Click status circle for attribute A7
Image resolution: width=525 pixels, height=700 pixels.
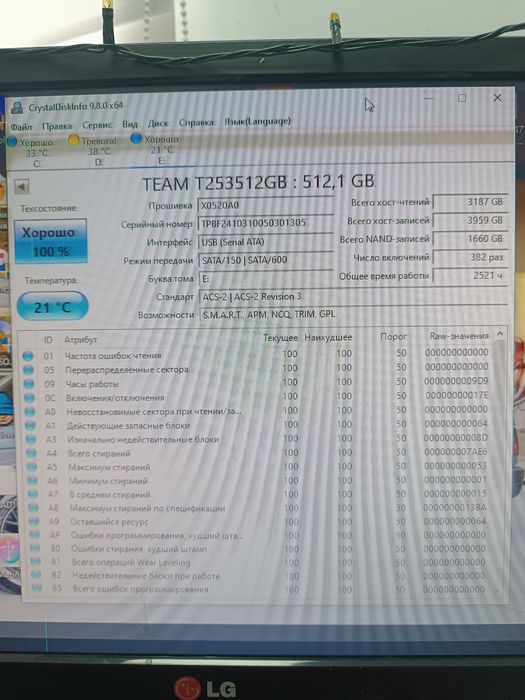click(x=33, y=494)
